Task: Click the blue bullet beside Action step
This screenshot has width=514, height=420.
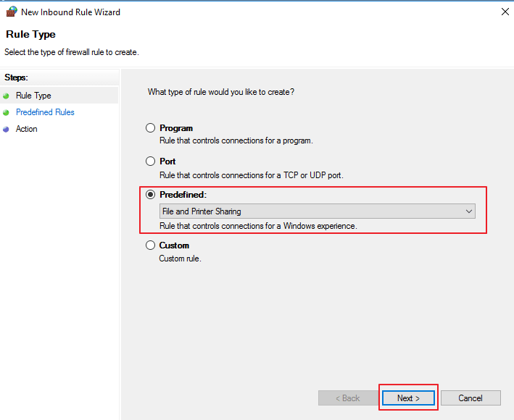Action: (7, 129)
